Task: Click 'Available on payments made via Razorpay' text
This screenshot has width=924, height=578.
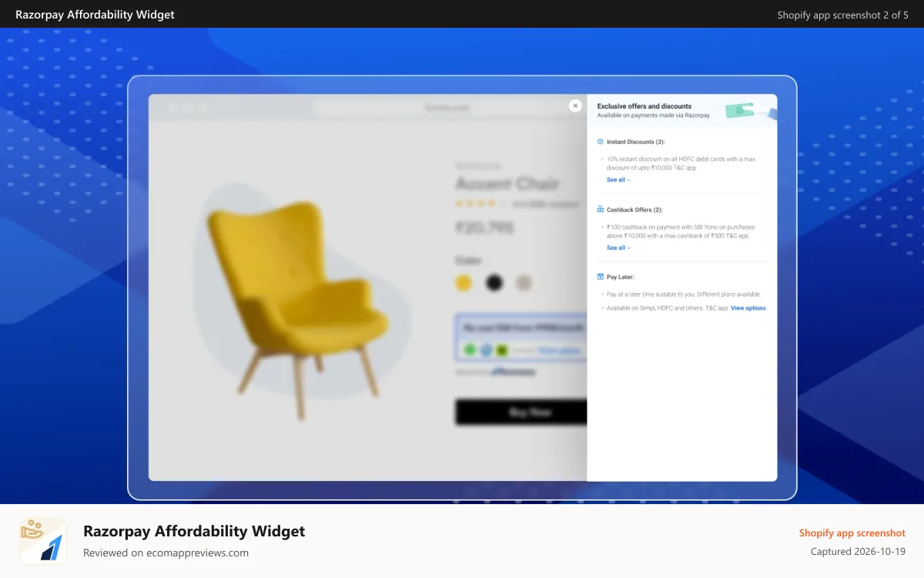Action: pos(654,115)
